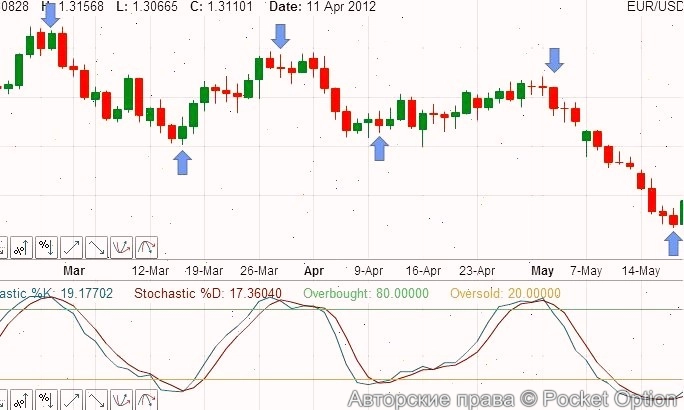The width and height of the screenshot is (684, 410).
Task: Click the percent up arrow tool
Action: tap(21, 246)
